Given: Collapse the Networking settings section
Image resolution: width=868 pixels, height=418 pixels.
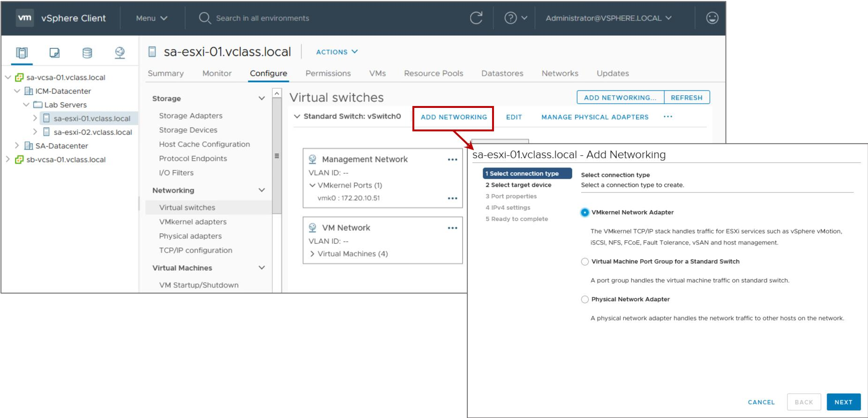Looking at the screenshot, I should (x=262, y=190).
